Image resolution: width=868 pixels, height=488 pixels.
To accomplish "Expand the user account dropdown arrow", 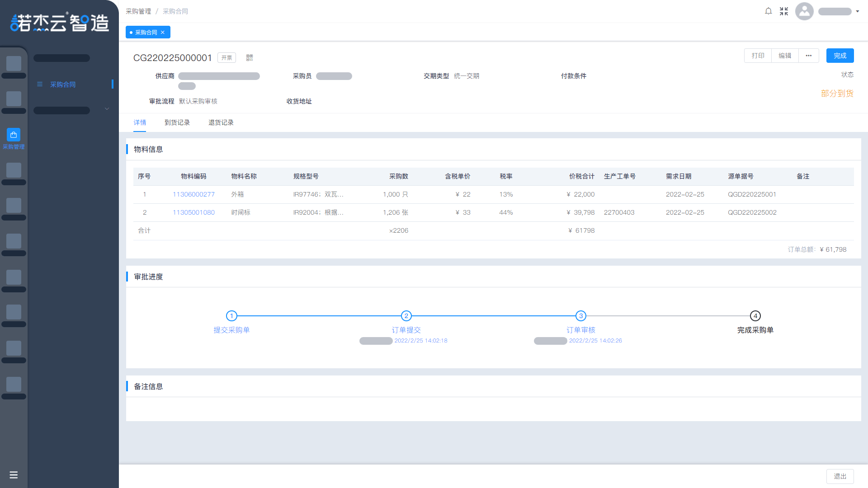I will click(858, 11).
